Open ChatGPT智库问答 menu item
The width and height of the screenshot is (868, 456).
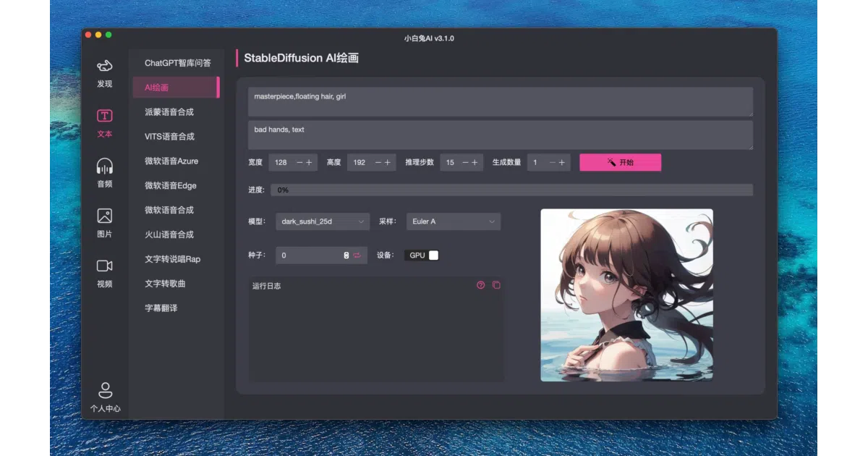point(178,63)
